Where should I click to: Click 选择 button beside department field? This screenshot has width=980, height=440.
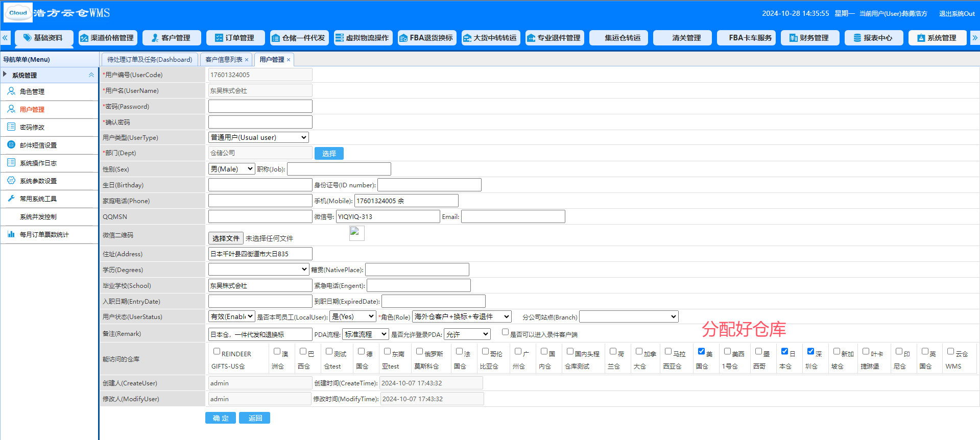[329, 153]
